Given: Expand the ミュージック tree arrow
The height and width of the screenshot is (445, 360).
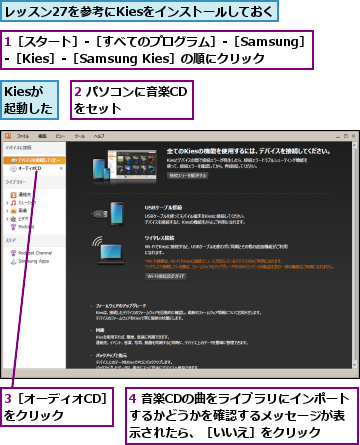Looking at the screenshot, I should (x=7, y=203).
